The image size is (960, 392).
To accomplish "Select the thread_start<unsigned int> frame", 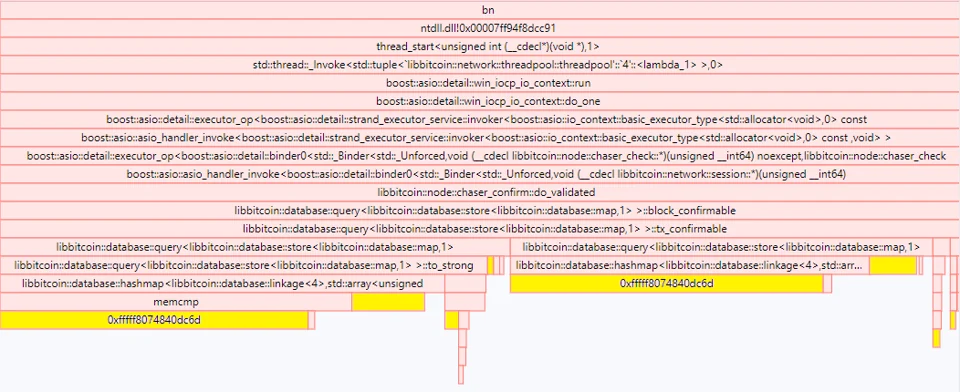I will click(x=480, y=47).
